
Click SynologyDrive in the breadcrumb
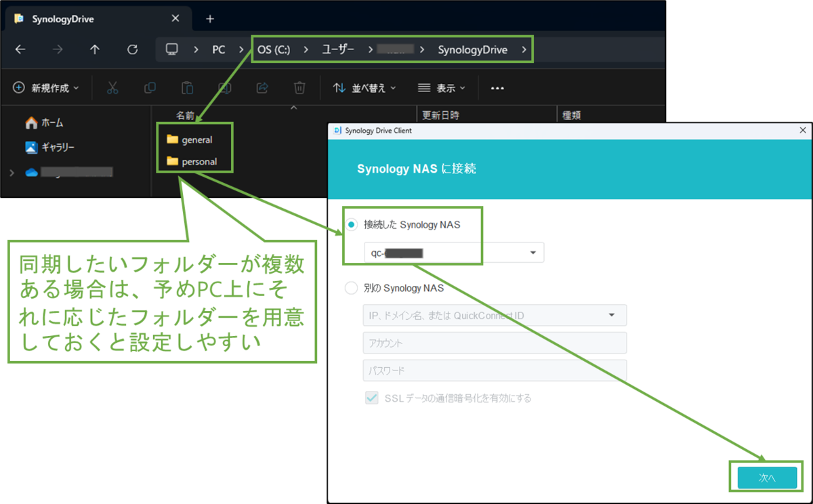[x=472, y=49]
